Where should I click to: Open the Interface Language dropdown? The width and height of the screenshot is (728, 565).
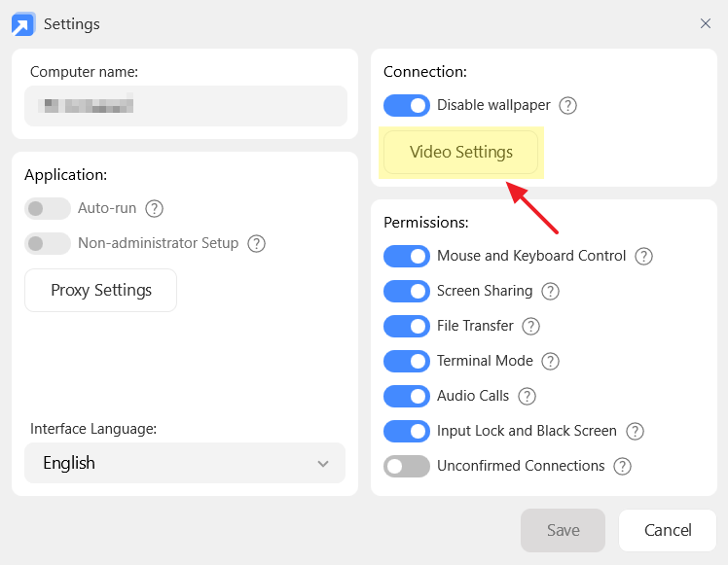point(185,463)
